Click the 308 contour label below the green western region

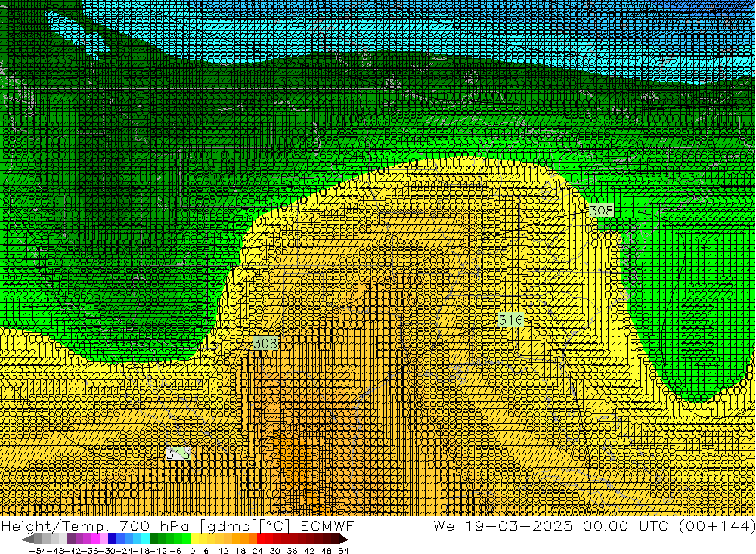[x=265, y=343]
